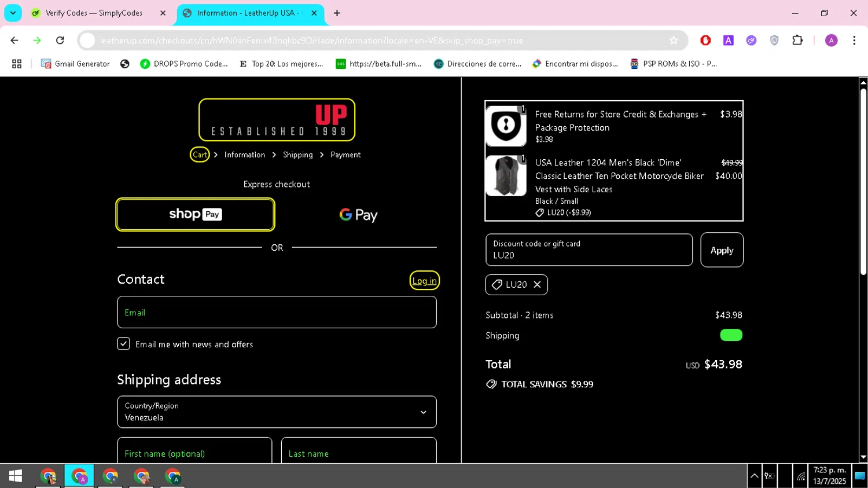
Task: Apply the discount code
Action: point(722,250)
